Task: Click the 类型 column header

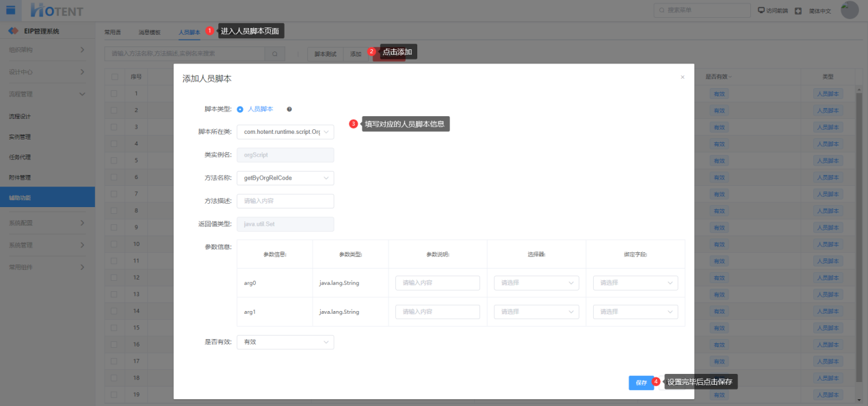Action: pos(828,77)
